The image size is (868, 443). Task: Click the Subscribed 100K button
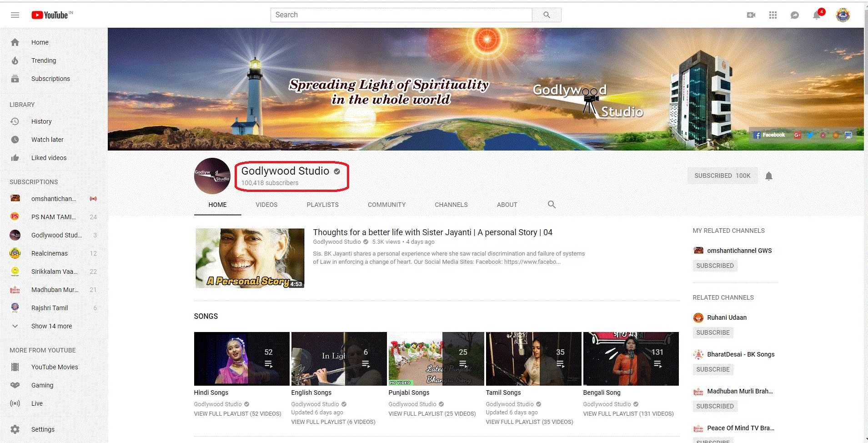[x=722, y=176]
